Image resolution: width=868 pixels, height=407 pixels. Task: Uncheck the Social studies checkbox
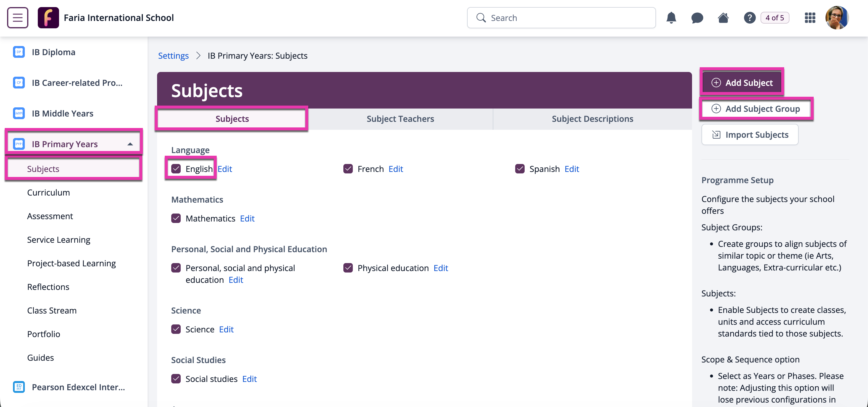click(x=176, y=379)
